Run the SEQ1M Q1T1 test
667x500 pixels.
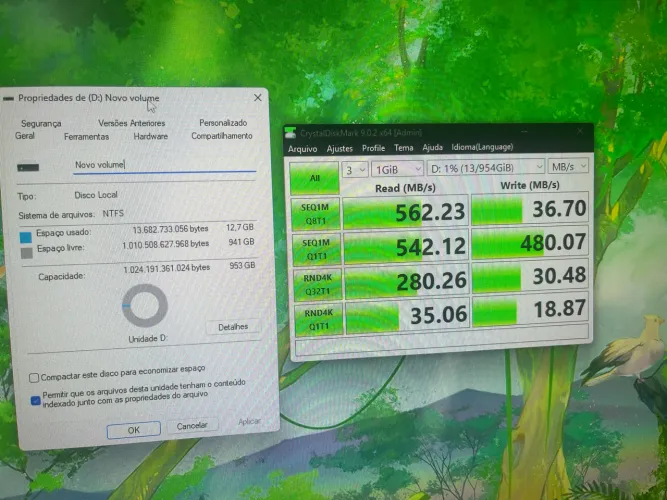click(x=317, y=249)
